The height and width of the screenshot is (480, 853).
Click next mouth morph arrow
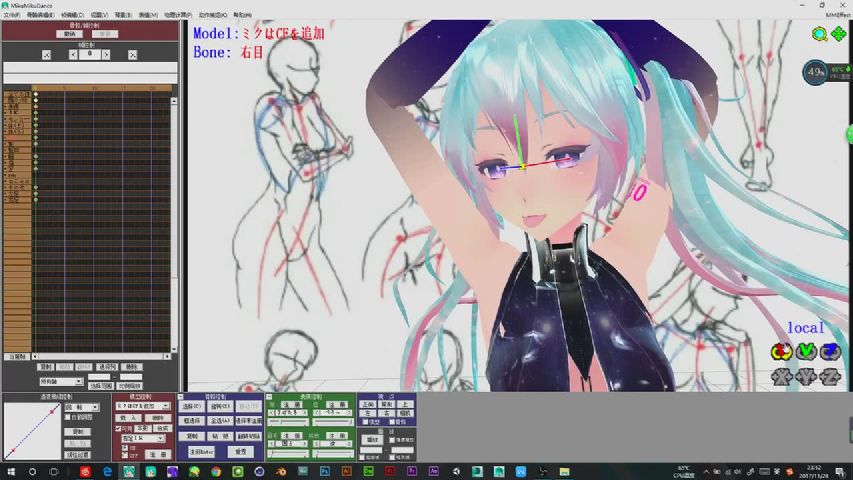(x=349, y=413)
